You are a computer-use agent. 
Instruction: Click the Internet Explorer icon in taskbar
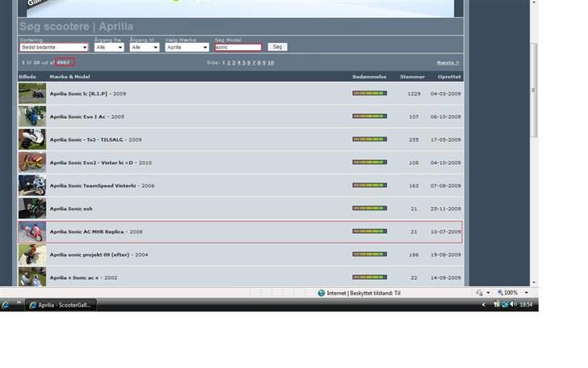(6, 305)
